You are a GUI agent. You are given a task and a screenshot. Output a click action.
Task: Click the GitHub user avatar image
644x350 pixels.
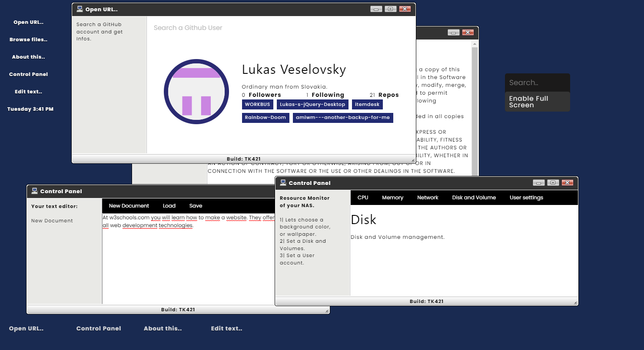tap(196, 92)
